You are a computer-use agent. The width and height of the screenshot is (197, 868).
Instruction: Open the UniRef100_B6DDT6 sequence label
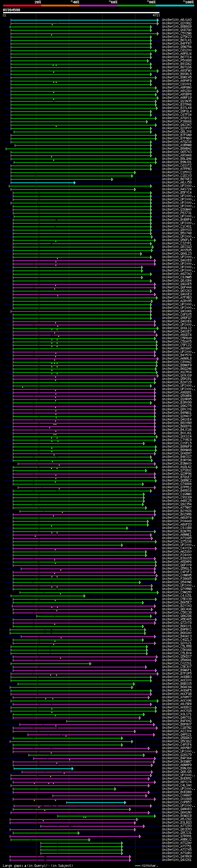click(x=177, y=426)
